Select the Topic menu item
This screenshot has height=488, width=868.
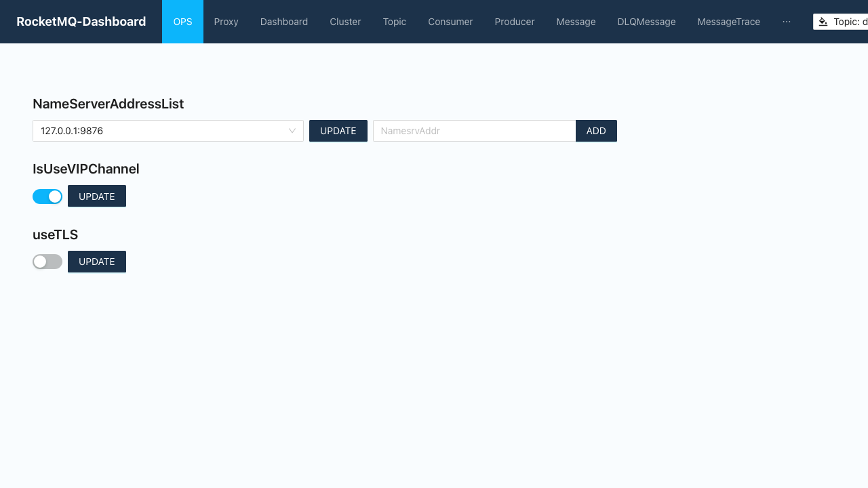[395, 22]
